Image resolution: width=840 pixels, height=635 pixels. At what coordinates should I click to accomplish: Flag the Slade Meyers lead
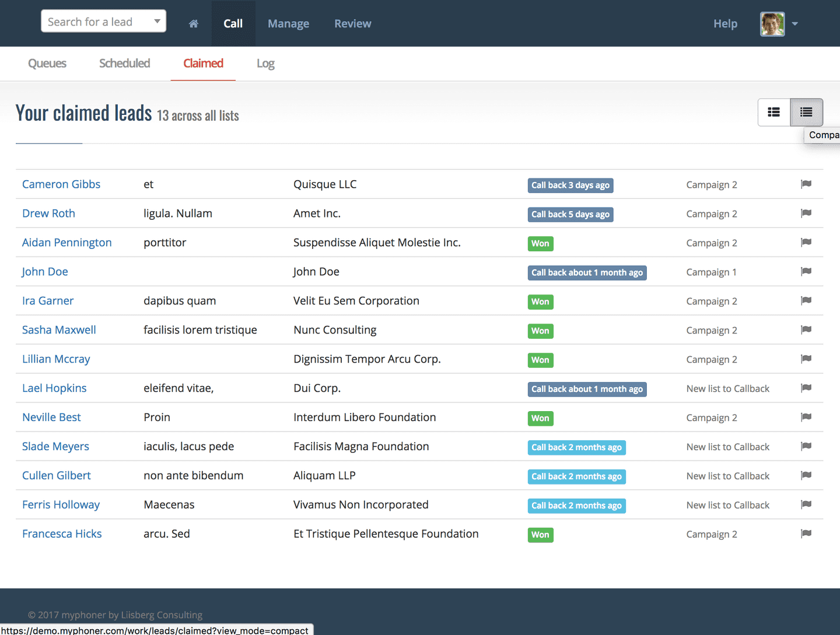click(x=806, y=446)
